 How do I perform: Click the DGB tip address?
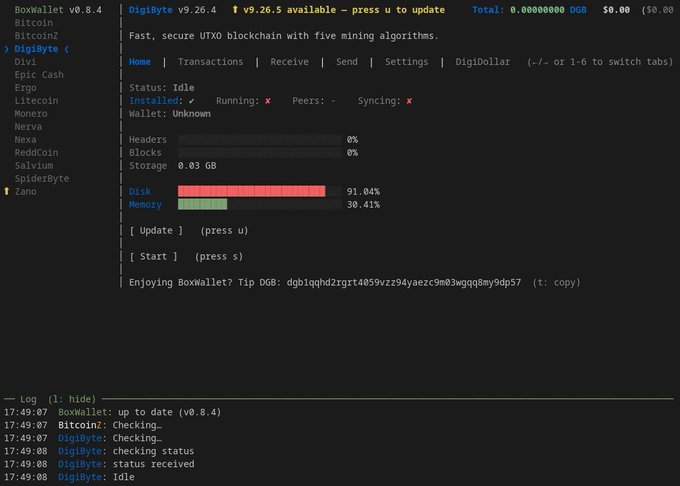(x=404, y=282)
